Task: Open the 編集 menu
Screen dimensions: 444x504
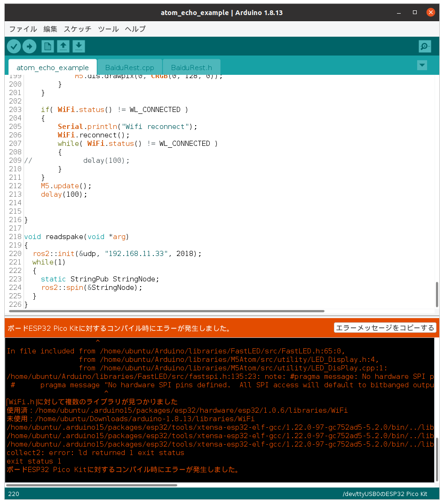Action: 50,29
